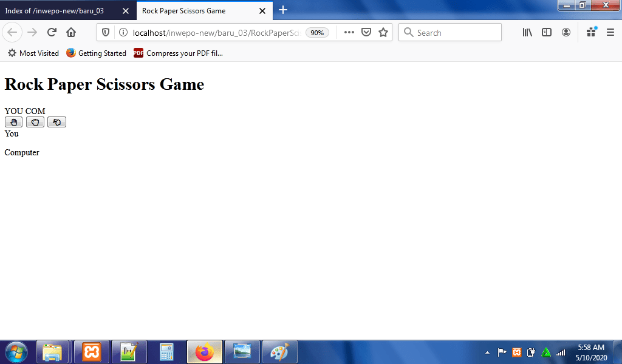Open Getting Started bookmark

click(97, 53)
